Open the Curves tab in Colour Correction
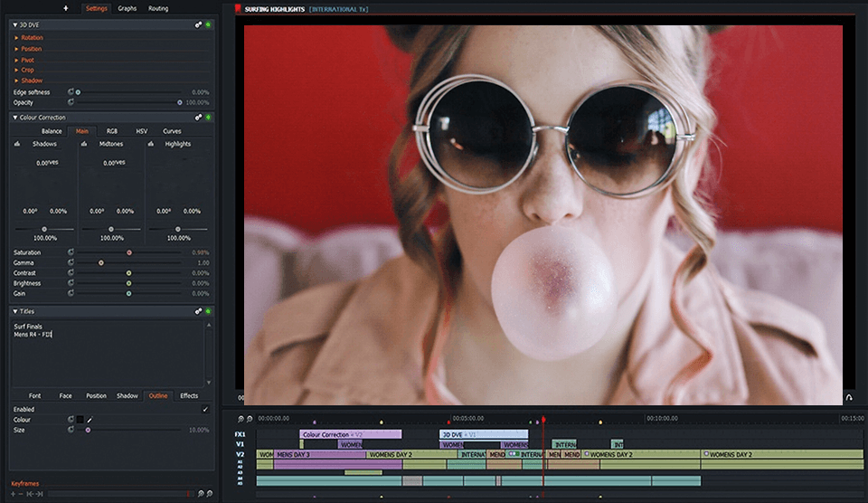The width and height of the screenshot is (868, 503). click(172, 131)
